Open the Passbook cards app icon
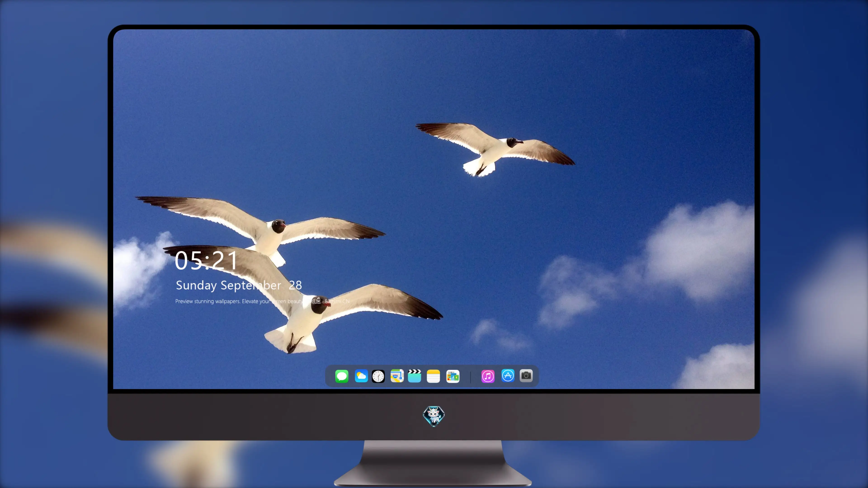Screen dimensions: 868x488 click(453, 376)
